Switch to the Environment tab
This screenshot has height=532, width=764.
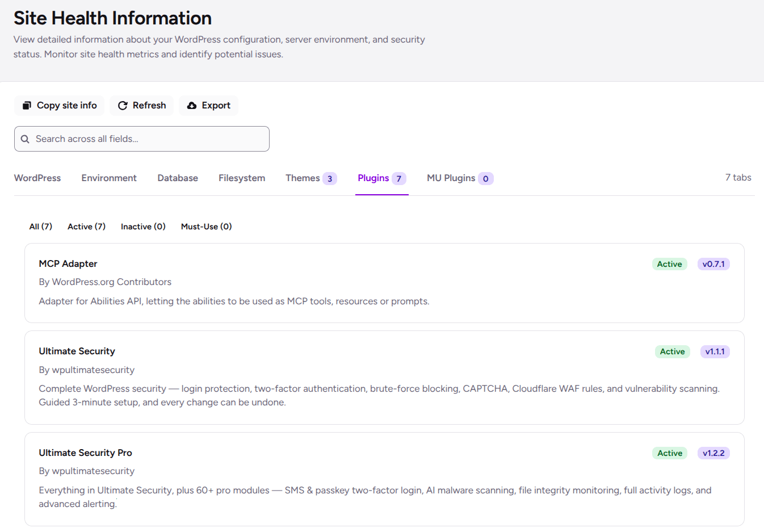(x=109, y=178)
